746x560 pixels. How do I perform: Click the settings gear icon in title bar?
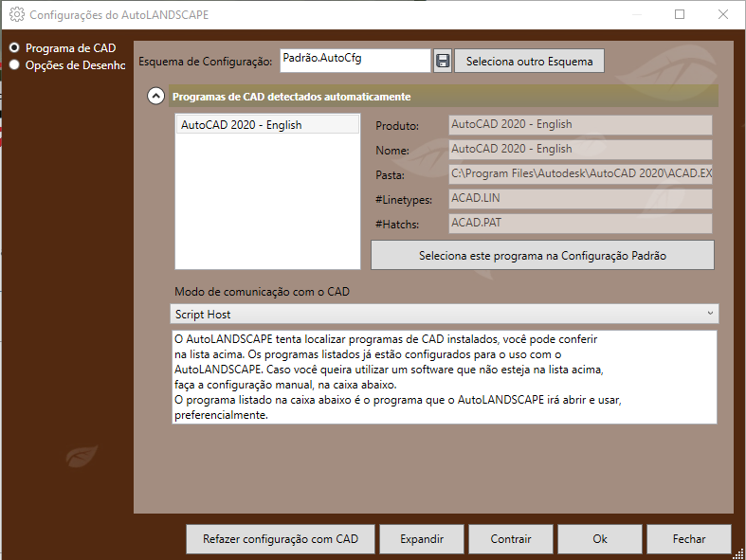click(x=16, y=15)
